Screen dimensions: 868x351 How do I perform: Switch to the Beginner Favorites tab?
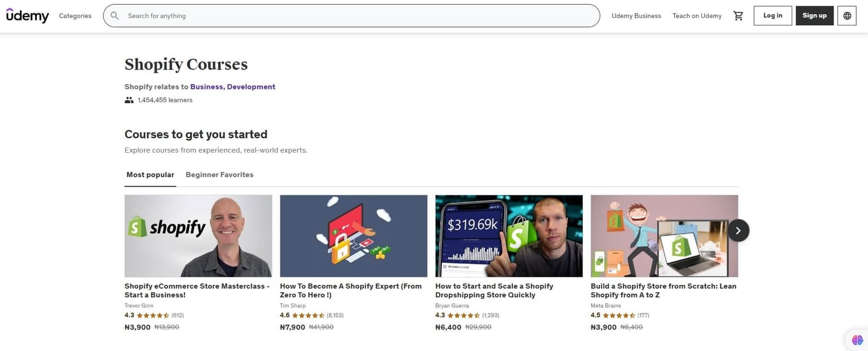[219, 175]
